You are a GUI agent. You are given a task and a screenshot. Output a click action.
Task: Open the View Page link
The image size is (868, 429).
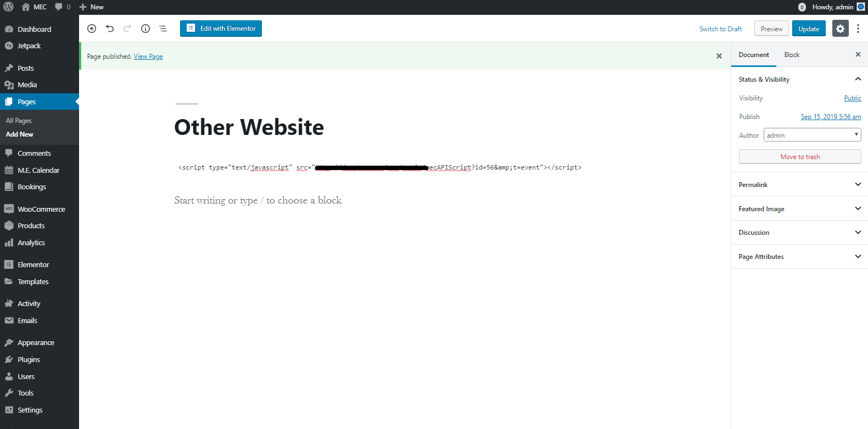tap(148, 57)
